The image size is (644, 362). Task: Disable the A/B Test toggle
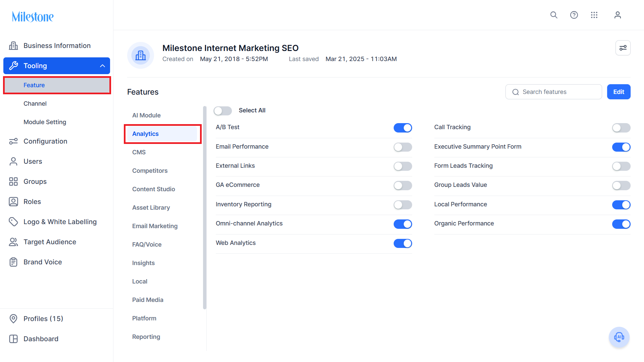click(403, 128)
